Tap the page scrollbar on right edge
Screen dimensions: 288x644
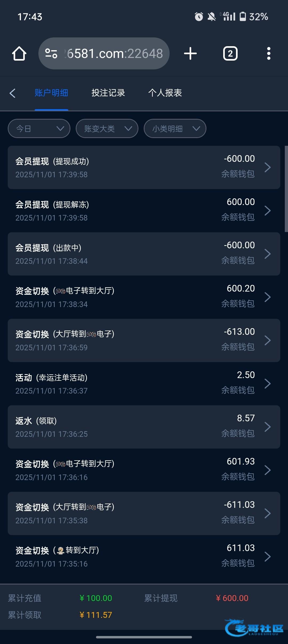tap(286, 189)
